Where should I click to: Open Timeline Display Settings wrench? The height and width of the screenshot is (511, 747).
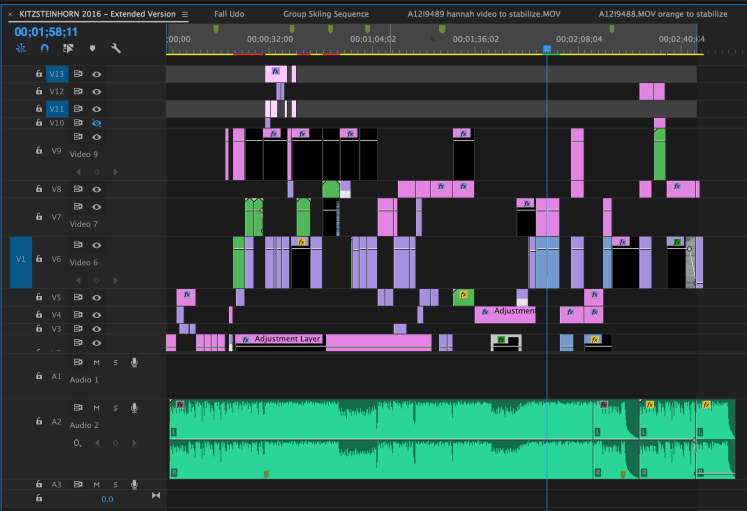pyautogui.click(x=116, y=47)
